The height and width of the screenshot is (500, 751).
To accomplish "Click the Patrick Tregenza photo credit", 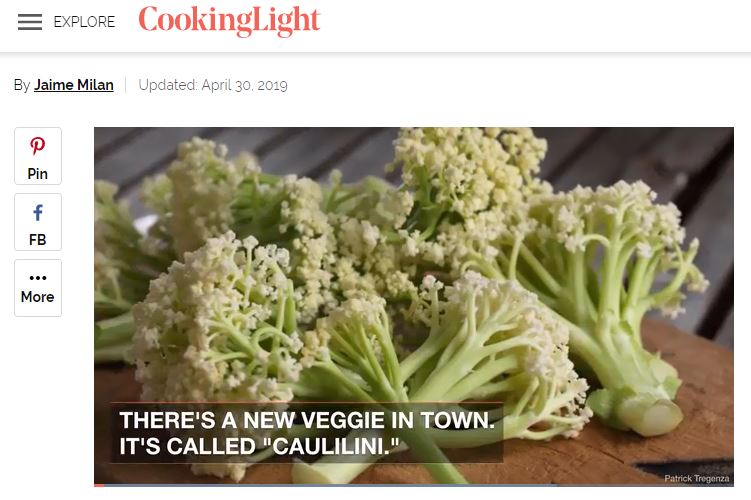I will (x=696, y=478).
